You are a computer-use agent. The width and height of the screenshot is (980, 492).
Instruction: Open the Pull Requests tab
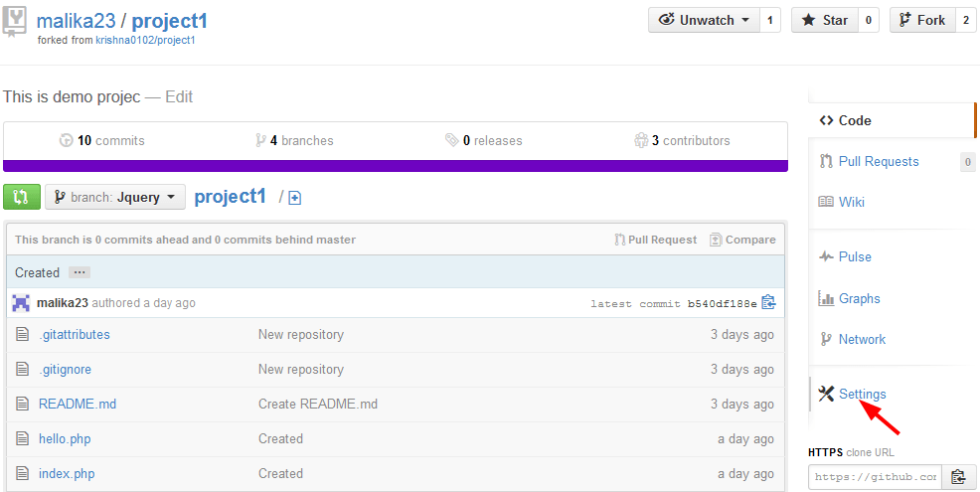[x=879, y=161]
